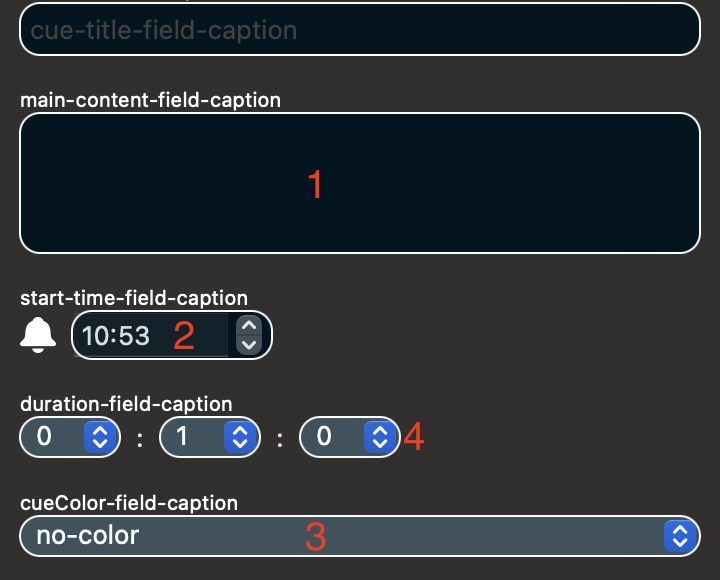Increment start time with the up arrow
Image resolution: width=720 pixels, height=580 pixels.
249,325
